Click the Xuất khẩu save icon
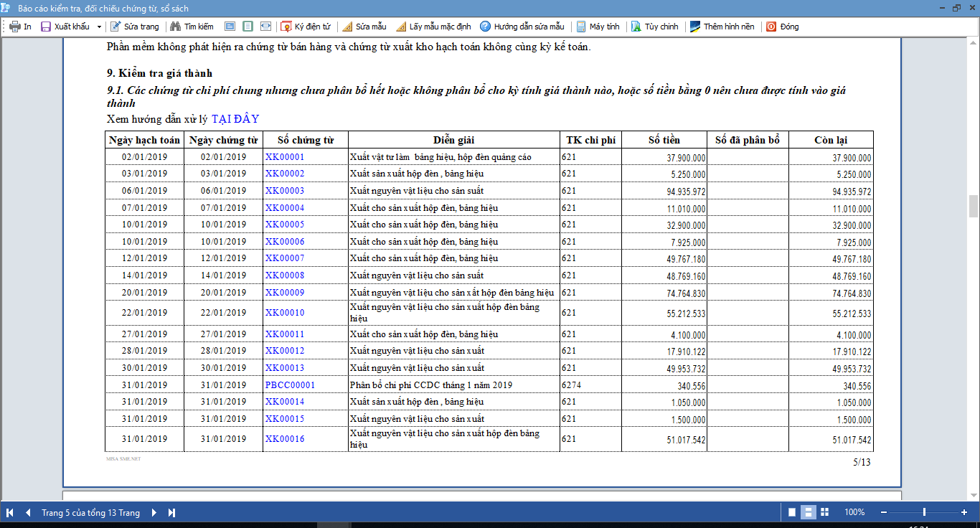980x528 pixels. click(x=46, y=27)
